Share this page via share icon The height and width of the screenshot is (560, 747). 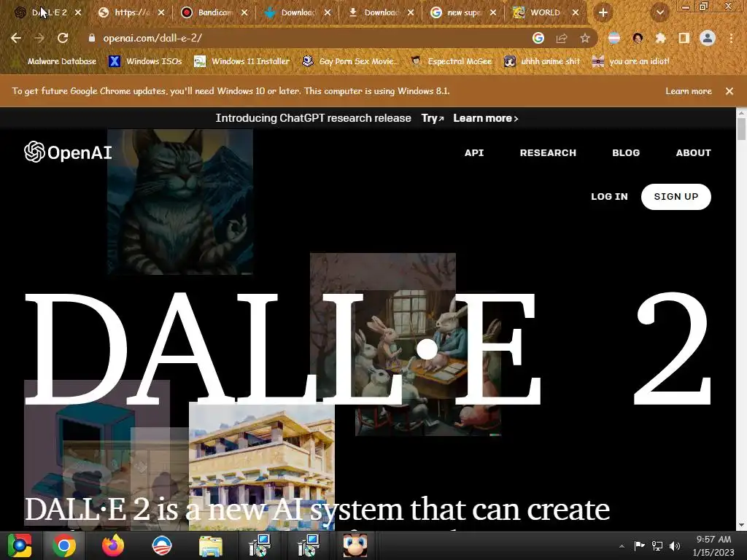(561, 38)
